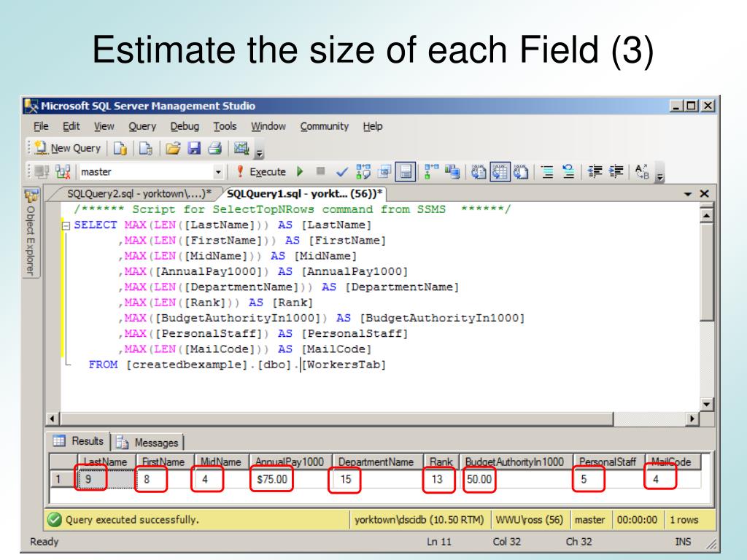Expand the Object Explorer side panel

pyautogui.click(x=31, y=233)
